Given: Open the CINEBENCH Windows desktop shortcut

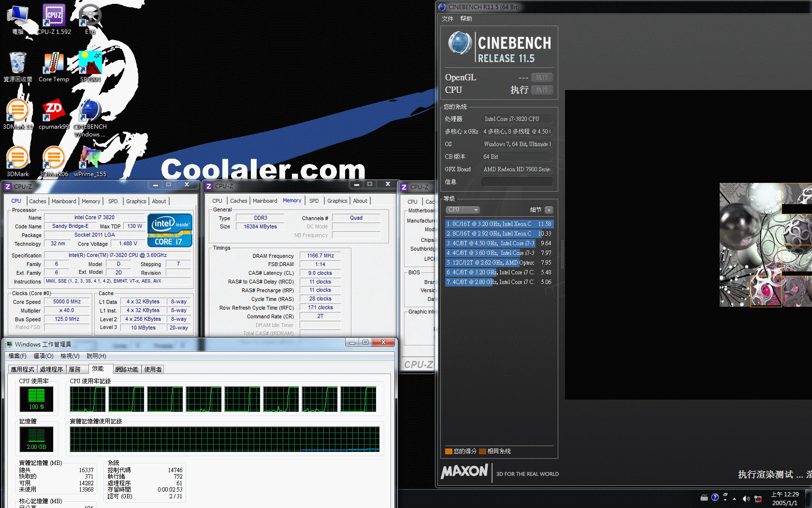Looking at the screenshot, I should tap(90, 118).
